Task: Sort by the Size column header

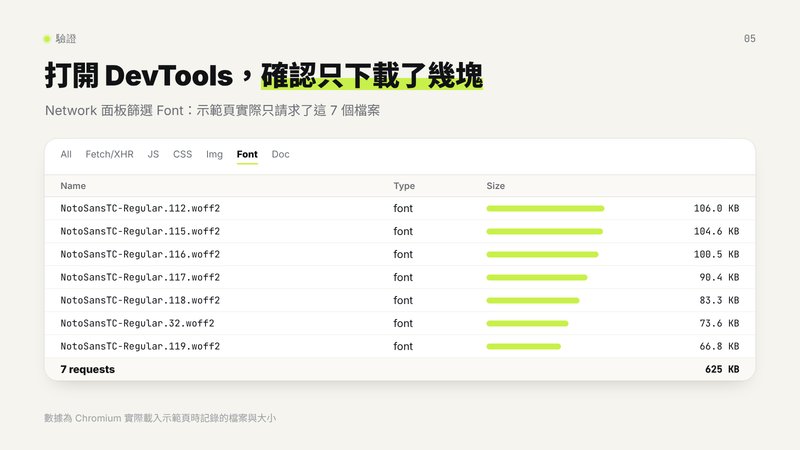Action: click(x=495, y=186)
